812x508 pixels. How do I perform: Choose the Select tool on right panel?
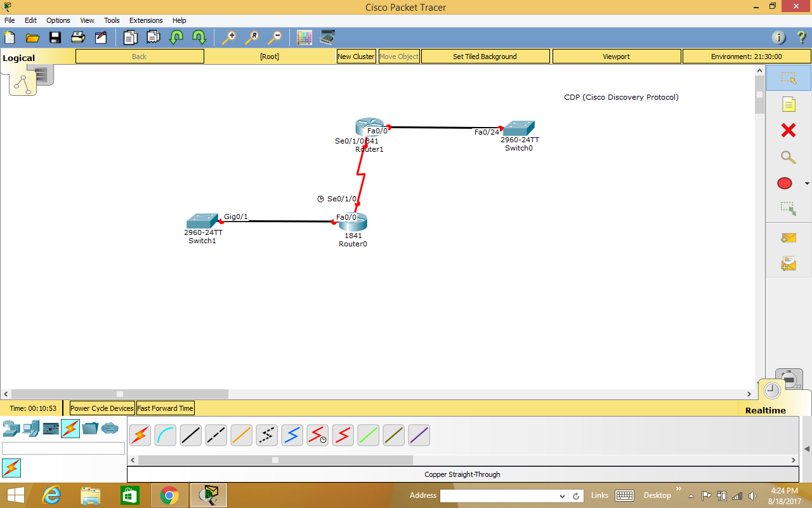point(789,78)
